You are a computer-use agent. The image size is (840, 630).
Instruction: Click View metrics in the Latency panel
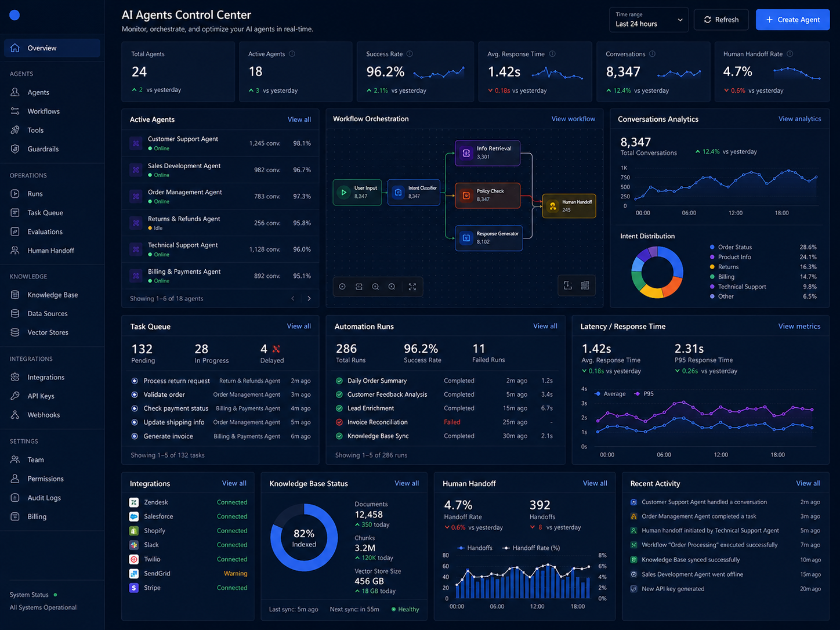(799, 327)
